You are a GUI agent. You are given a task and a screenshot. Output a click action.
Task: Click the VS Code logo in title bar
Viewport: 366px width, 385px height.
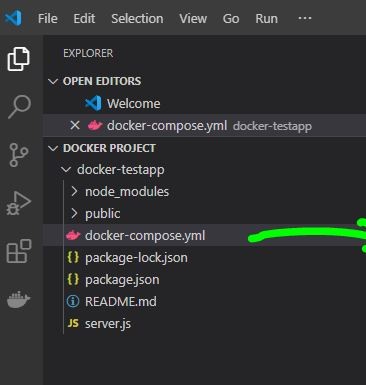click(13, 18)
